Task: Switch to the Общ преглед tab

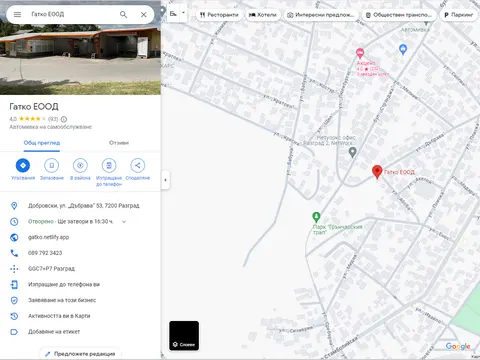Action: pos(42,143)
